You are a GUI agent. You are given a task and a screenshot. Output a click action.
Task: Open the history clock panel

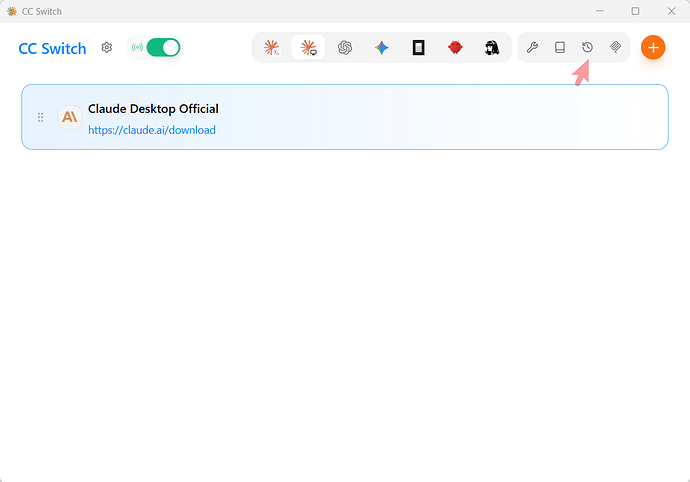pyautogui.click(x=587, y=48)
